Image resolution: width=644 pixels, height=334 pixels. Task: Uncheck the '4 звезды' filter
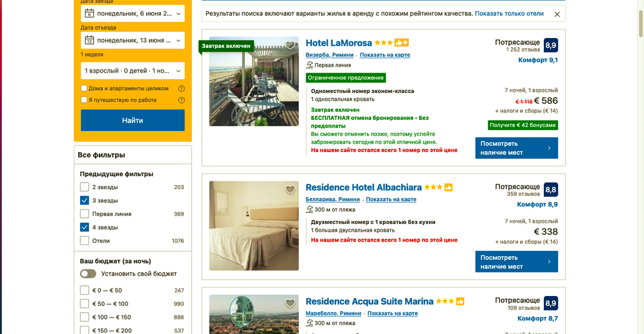pyautogui.click(x=84, y=227)
